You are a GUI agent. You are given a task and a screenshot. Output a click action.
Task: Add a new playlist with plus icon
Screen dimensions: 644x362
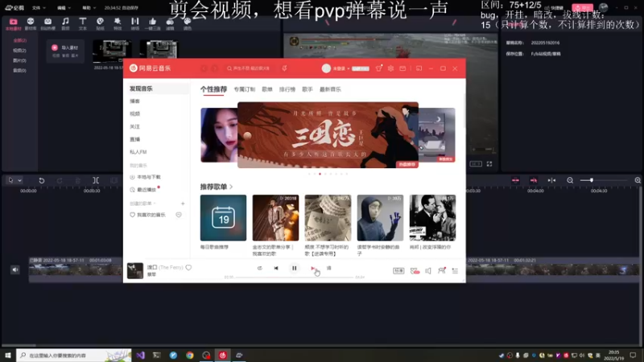tap(183, 204)
